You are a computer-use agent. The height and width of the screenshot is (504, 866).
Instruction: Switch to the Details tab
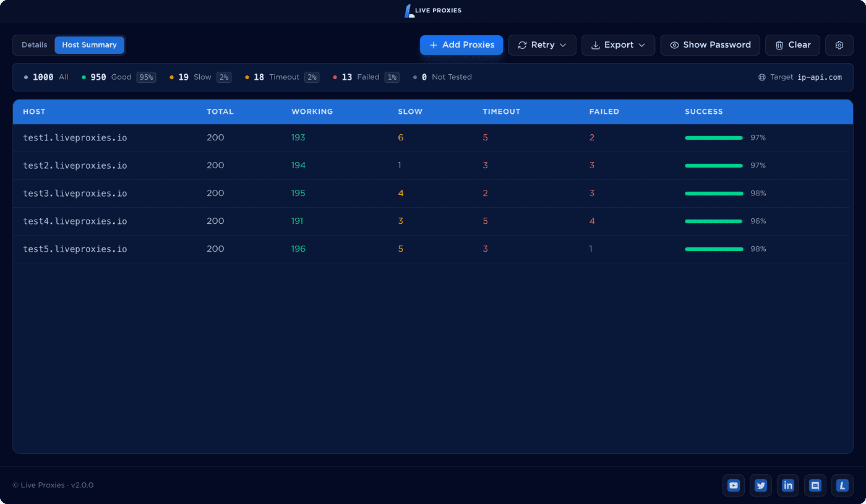pyautogui.click(x=35, y=45)
